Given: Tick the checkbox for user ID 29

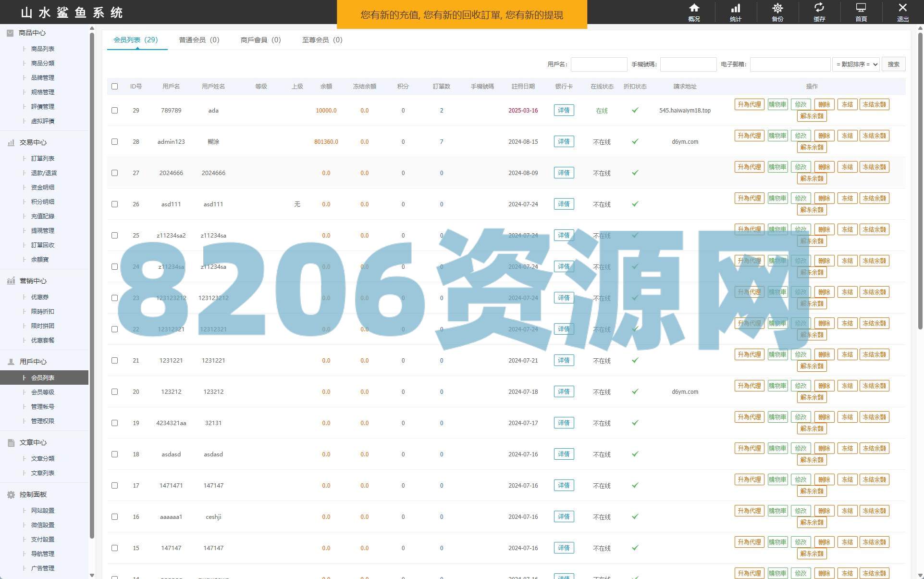Looking at the screenshot, I should click(114, 110).
